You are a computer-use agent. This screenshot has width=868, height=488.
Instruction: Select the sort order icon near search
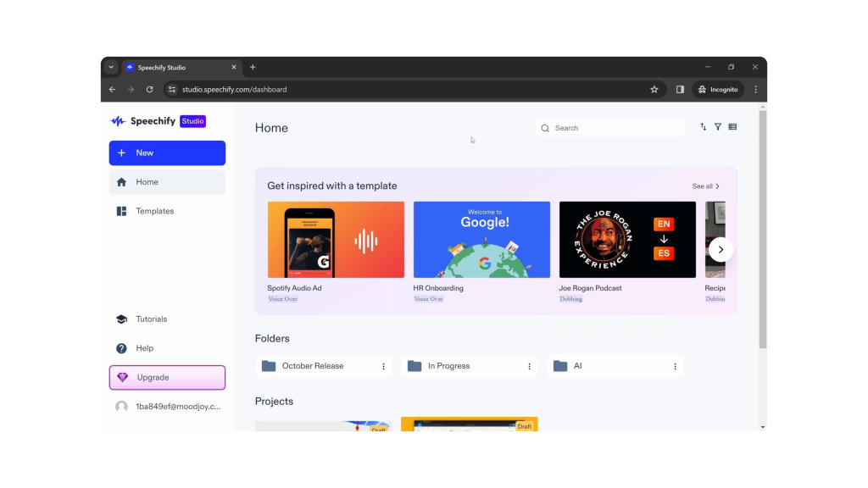click(x=703, y=127)
